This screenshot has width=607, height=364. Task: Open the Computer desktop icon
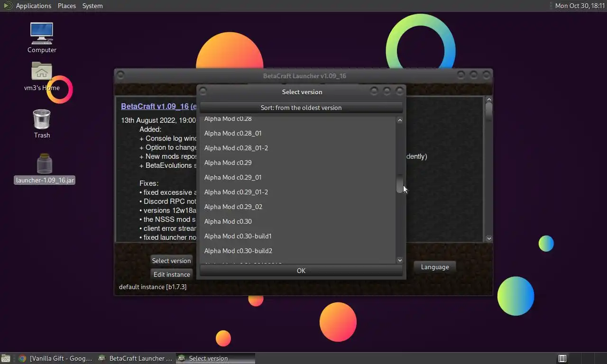(x=42, y=38)
